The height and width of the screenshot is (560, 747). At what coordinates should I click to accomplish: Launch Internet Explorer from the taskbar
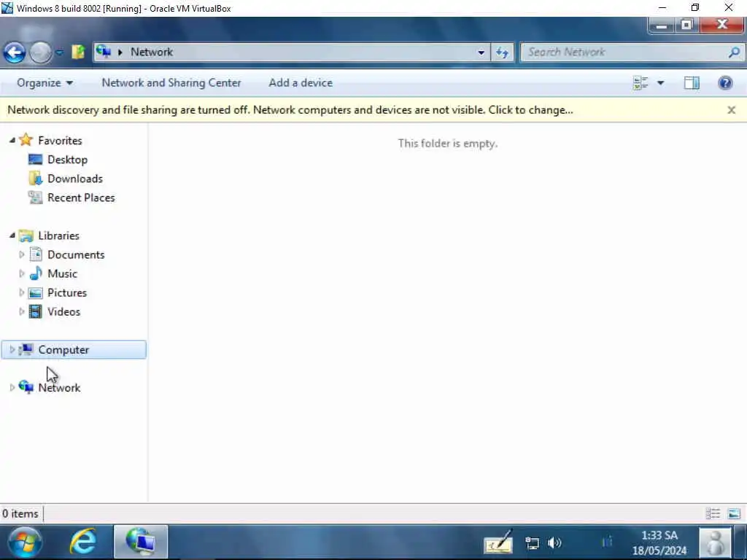[x=83, y=542]
